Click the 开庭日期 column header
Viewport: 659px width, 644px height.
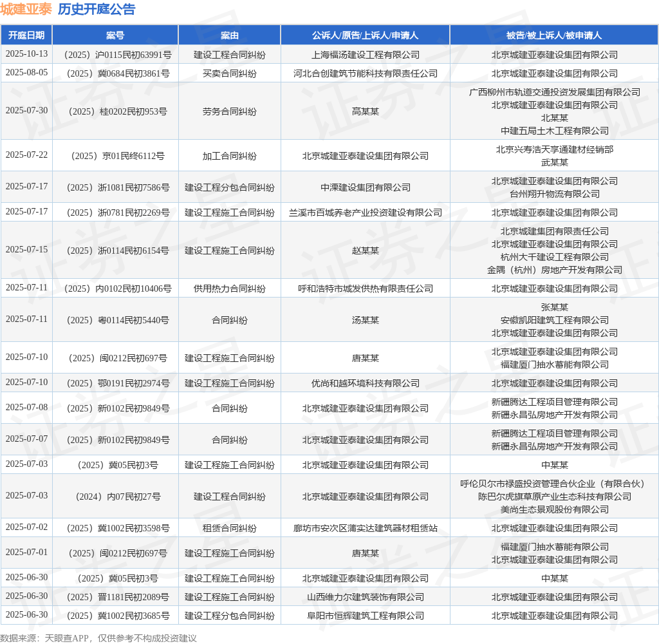click(x=26, y=35)
